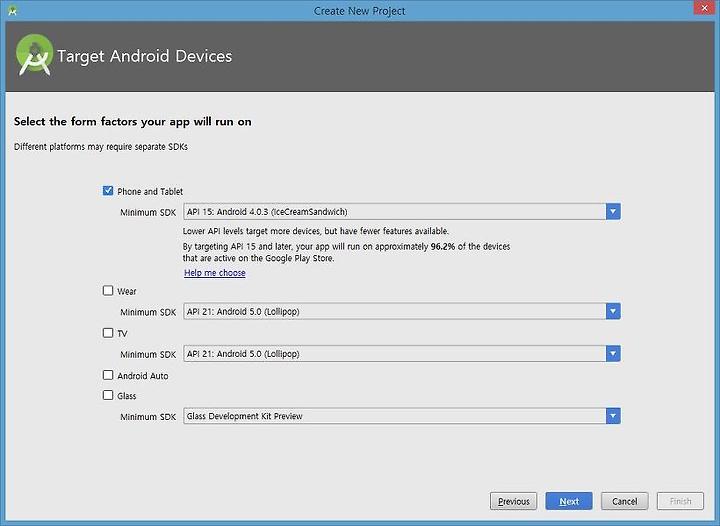Tick the Glass checkbox
This screenshot has width=720, height=526.
click(x=108, y=395)
